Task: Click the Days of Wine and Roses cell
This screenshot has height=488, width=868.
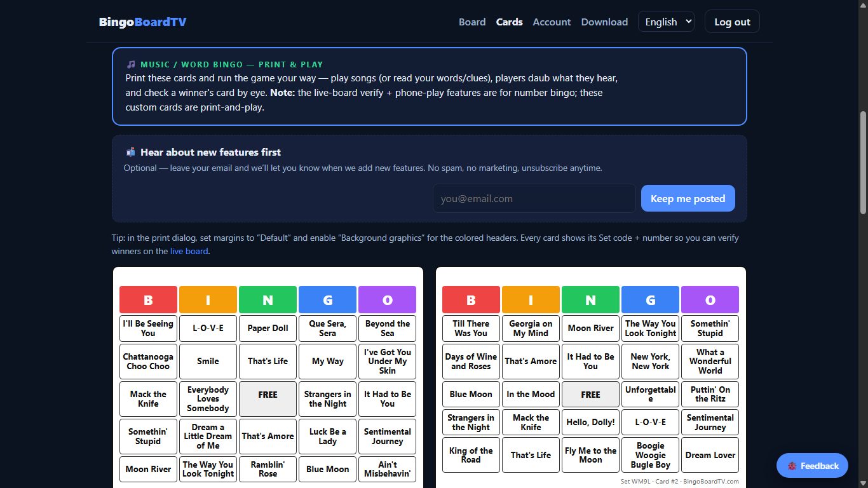Action: point(471,362)
